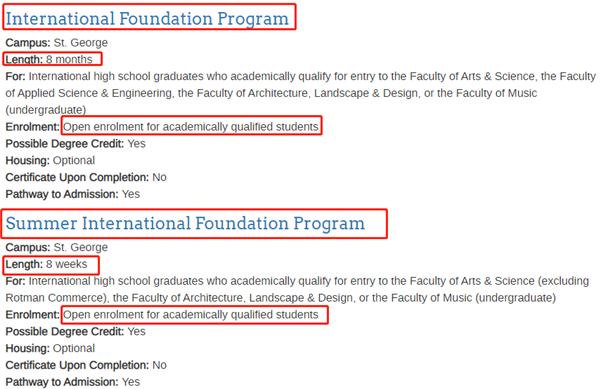Screen dimensions: 600x389
Task: Click the Summer program's Possible Degree Credit line
Action: coord(75,331)
